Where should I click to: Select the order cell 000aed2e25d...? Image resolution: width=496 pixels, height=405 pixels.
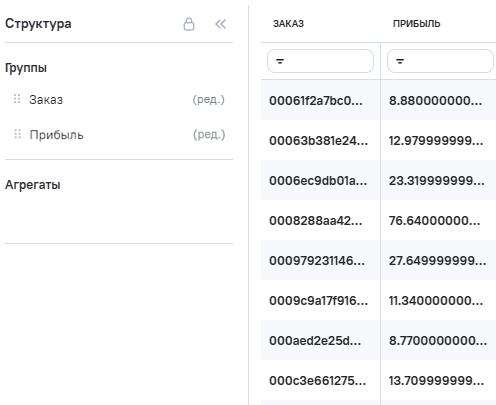click(320, 340)
